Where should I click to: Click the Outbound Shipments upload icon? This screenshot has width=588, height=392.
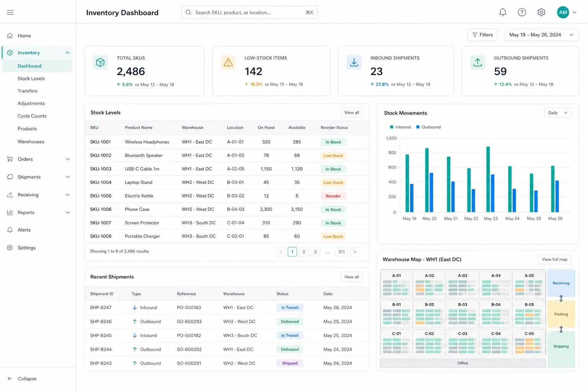(478, 62)
